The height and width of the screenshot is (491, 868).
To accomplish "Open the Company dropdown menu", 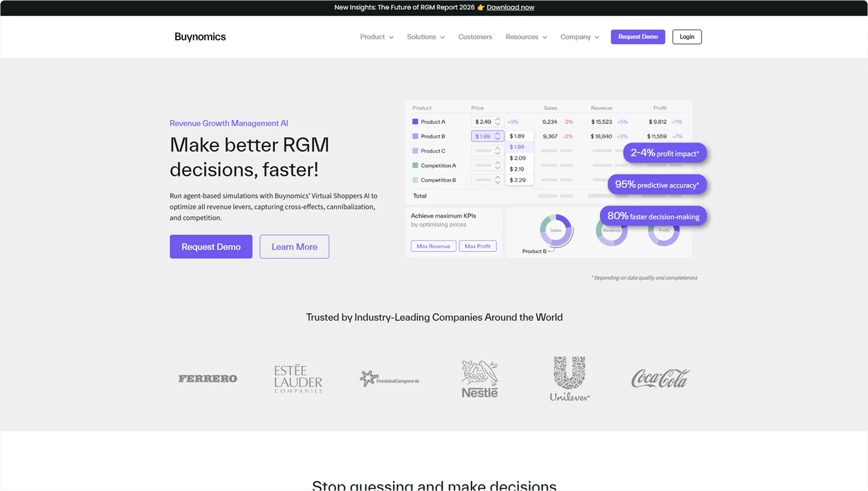I will 579,37.
